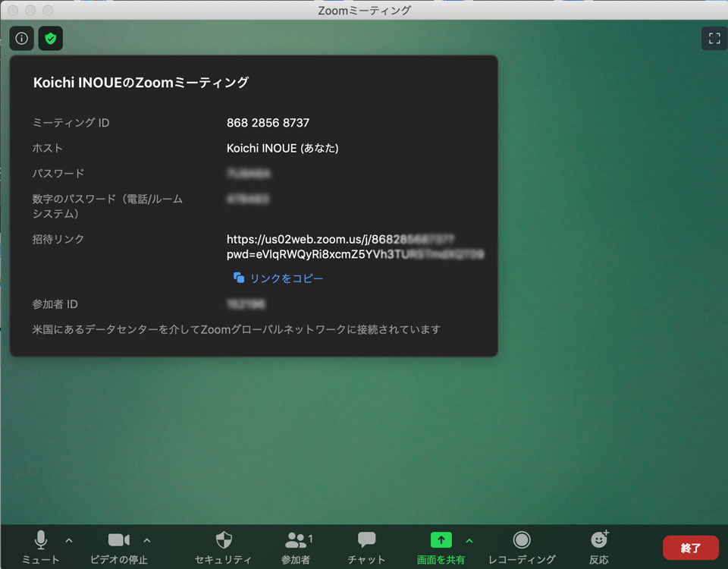Open the meeting information icon
The width and height of the screenshot is (728, 569).
pos(22,38)
